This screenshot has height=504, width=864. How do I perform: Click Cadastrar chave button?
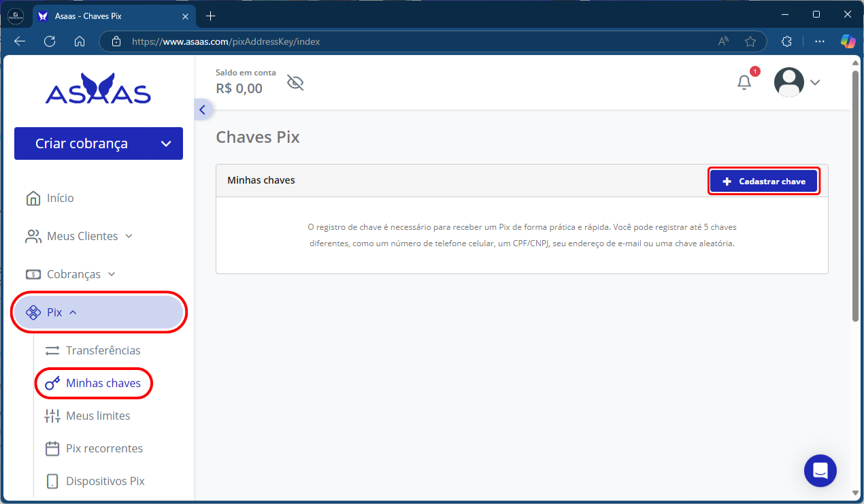pos(763,182)
